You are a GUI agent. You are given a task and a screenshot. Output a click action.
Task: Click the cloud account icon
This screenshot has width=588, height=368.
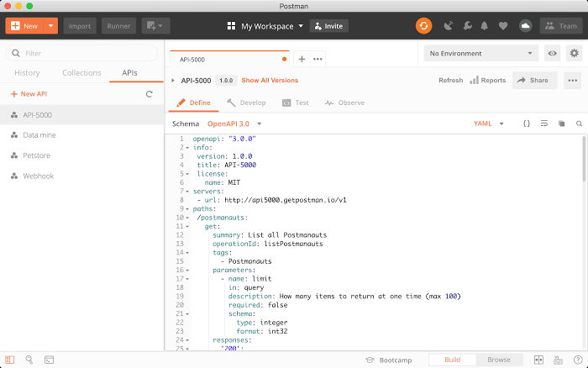click(525, 26)
